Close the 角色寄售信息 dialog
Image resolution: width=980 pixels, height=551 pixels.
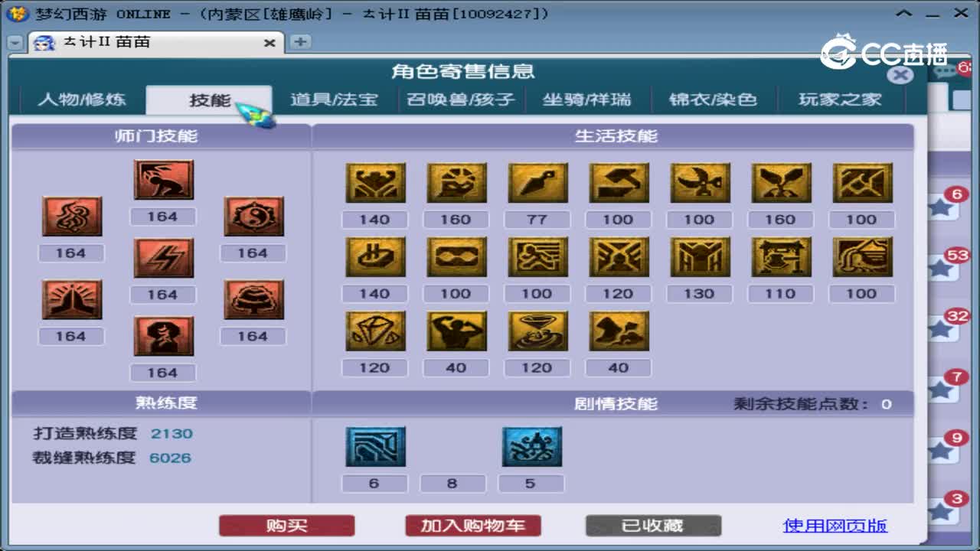(900, 74)
